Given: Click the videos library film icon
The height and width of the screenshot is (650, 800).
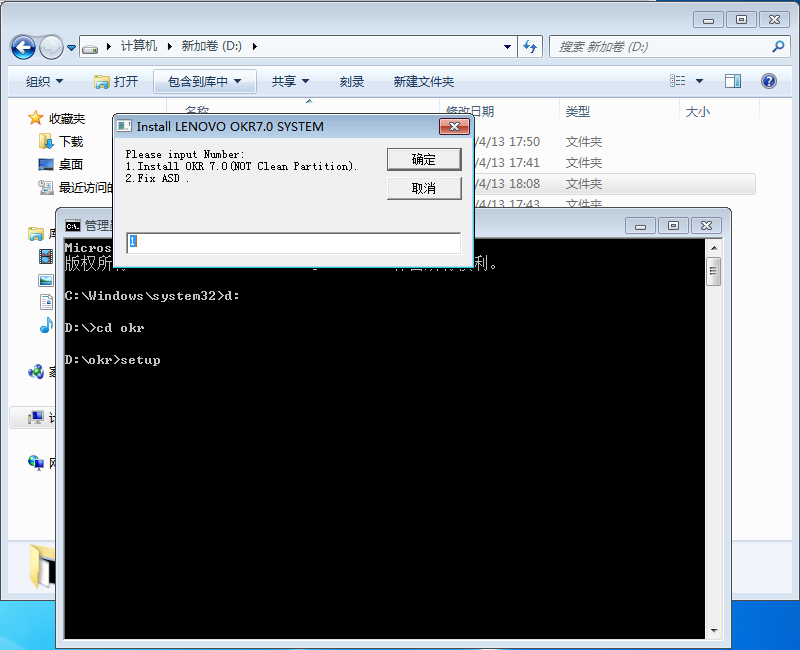Looking at the screenshot, I should click(x=46, y=256).
